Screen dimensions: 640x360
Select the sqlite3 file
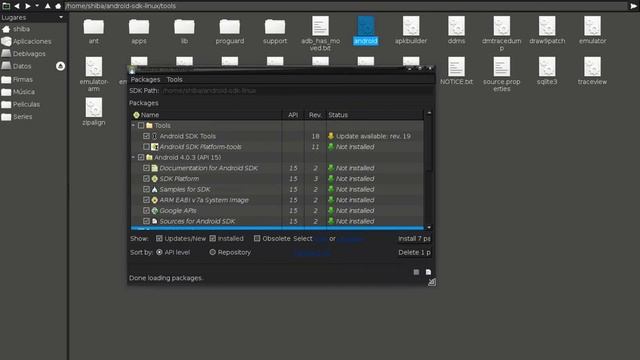547,71
